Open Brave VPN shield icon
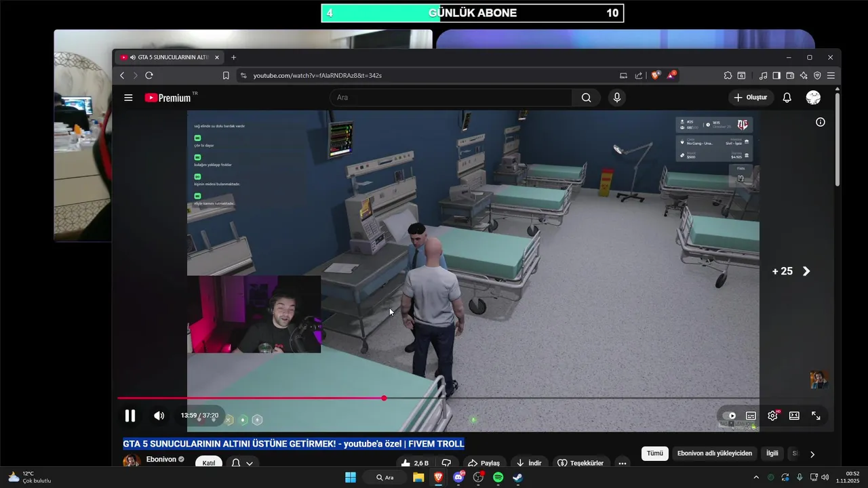Viewport: 868px width, 488px height. (x=817, y=75)
